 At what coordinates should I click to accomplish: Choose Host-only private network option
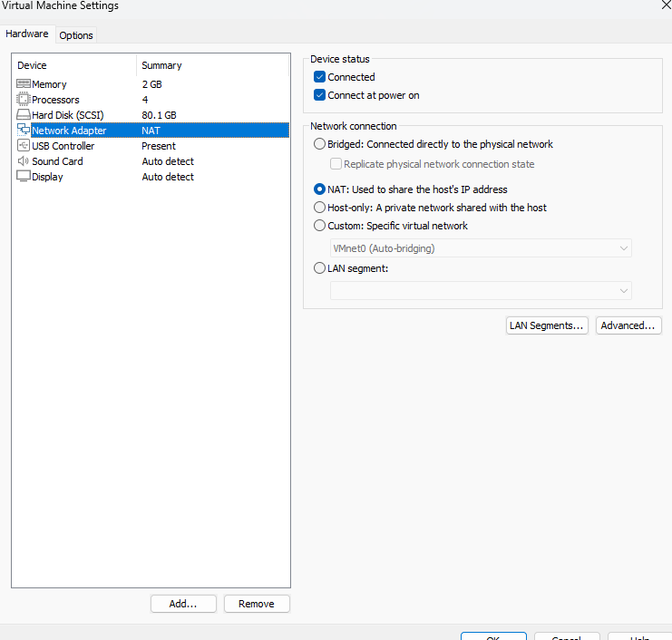(319, 208)
